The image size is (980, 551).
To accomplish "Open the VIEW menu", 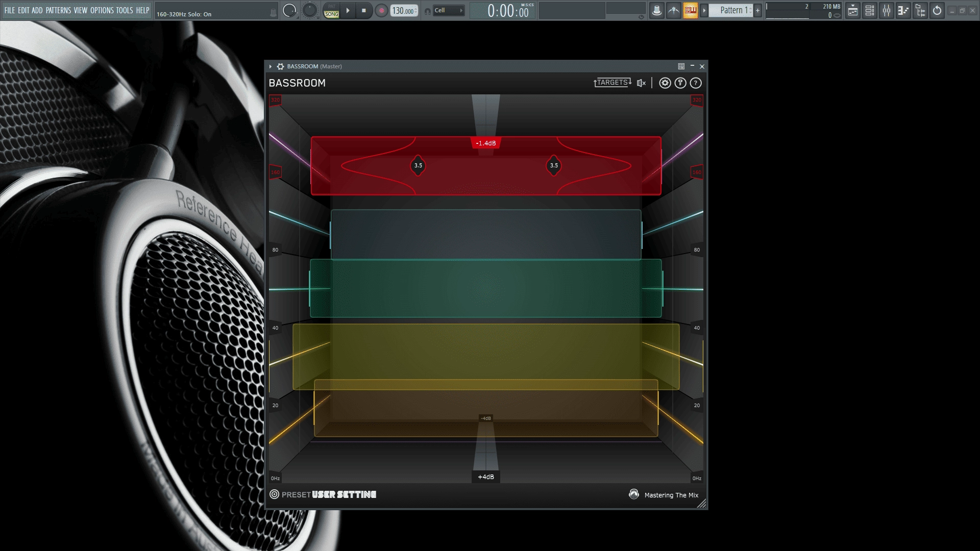I will 81,10.
